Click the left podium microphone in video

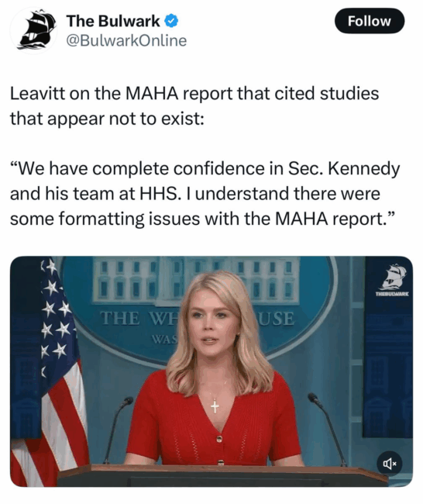(117, 429)
